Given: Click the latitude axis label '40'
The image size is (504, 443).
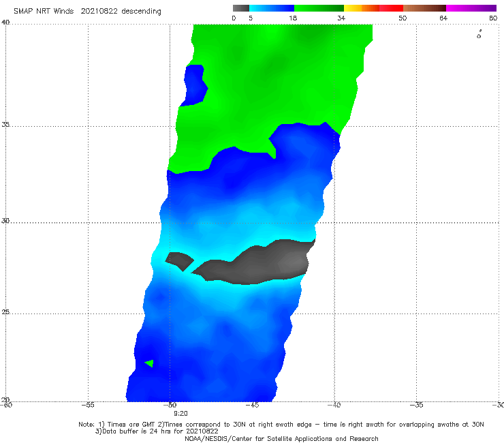Looking at the screenshot, I should pyautogui.click(x=5, y=22).
